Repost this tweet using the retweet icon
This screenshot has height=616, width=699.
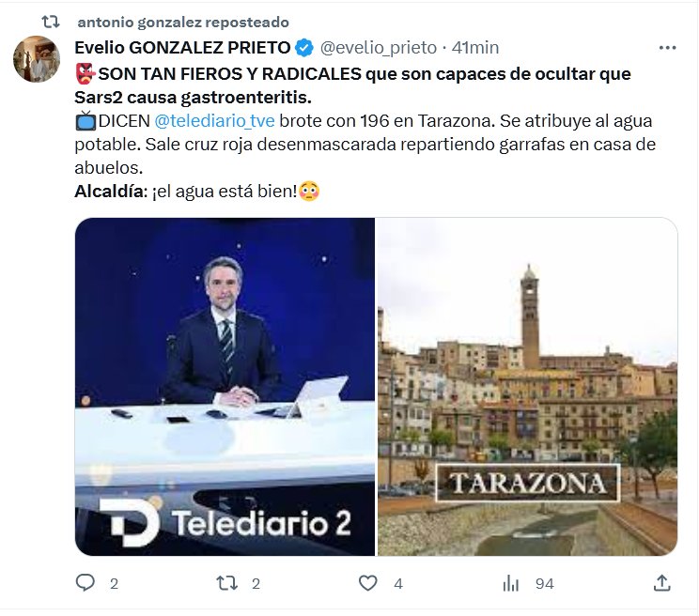[x=226, y=582]
